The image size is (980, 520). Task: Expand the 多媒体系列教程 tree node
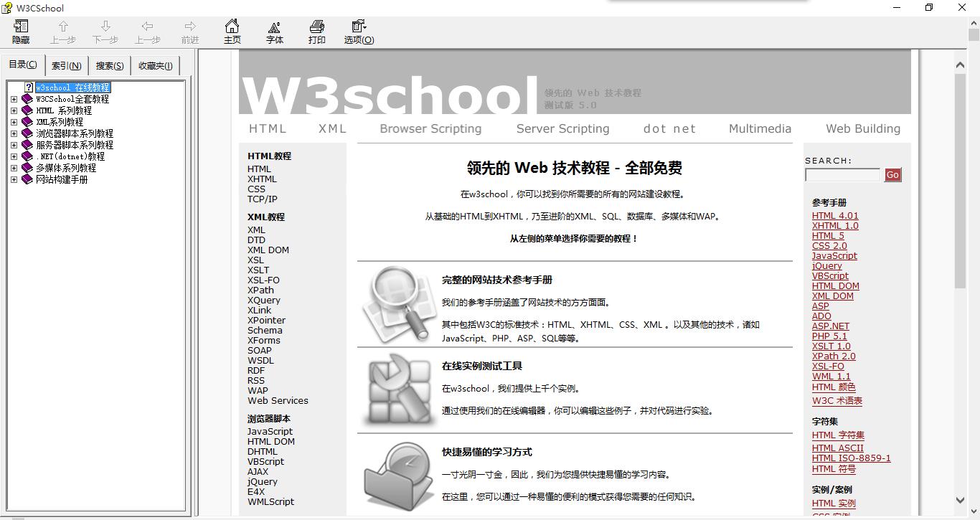click(x=14, y=167)
